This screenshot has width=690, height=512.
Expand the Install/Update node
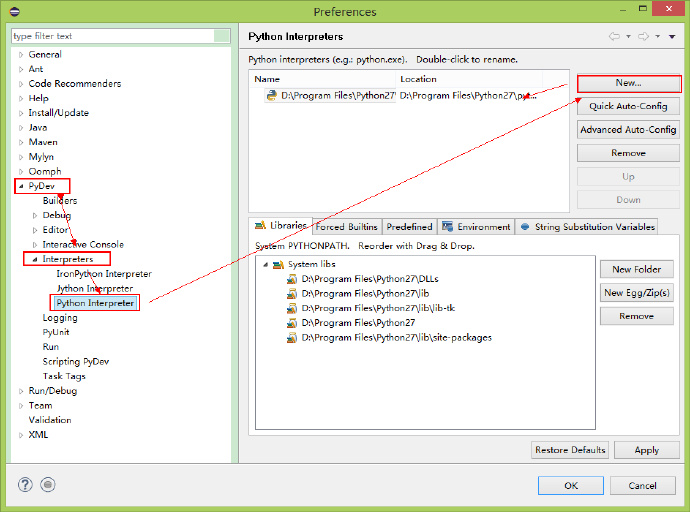[21, 113]
